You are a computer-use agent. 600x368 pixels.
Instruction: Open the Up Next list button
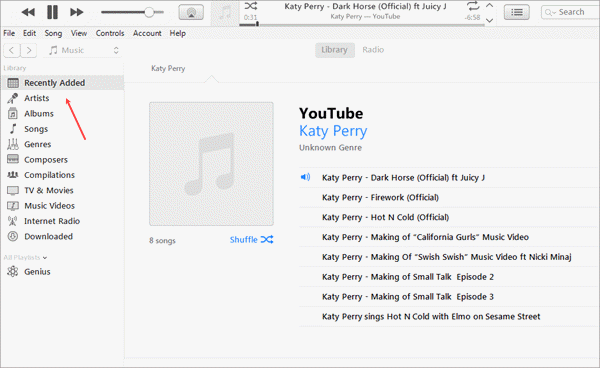[x=517, y=13]
